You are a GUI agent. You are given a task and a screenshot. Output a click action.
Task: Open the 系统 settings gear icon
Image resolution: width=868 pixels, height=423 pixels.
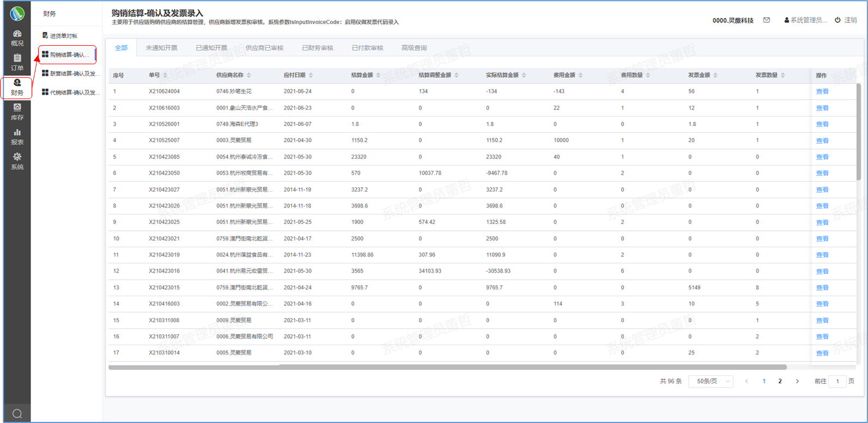click(x=17, y=157)
